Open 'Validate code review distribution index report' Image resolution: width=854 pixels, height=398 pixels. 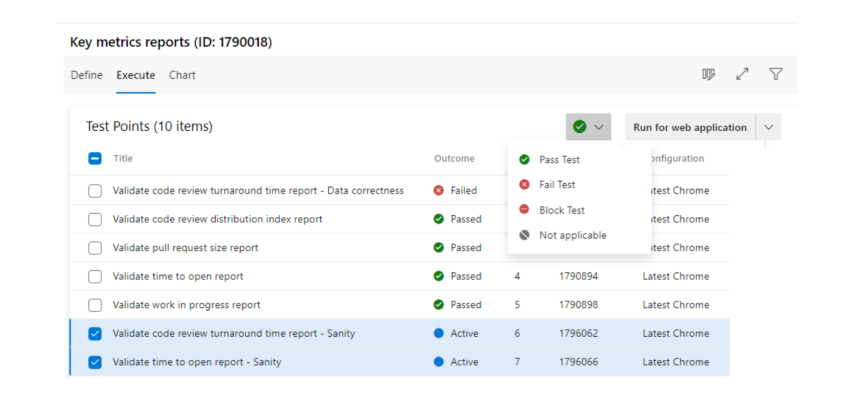(217, 219)
